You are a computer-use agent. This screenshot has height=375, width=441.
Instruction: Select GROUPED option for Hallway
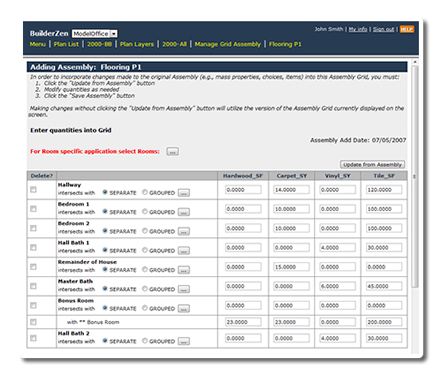point(145,192)
